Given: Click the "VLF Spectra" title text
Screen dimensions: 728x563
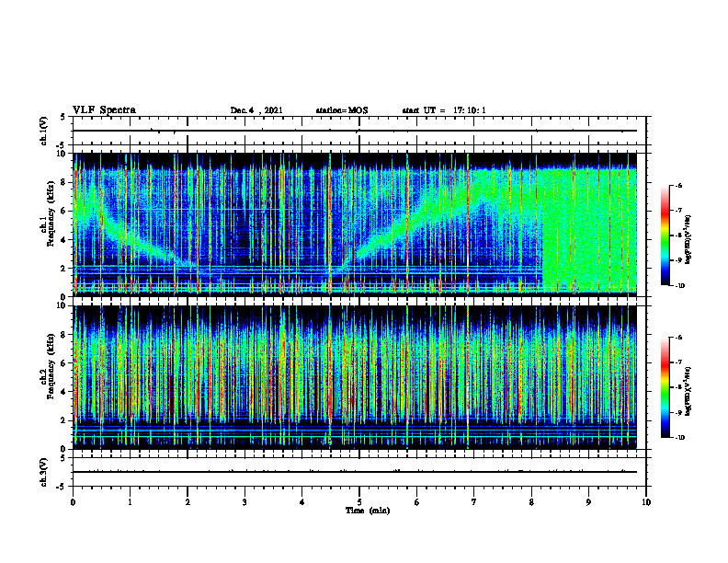Looking at the screenshot, I should (x=104, y=110).
